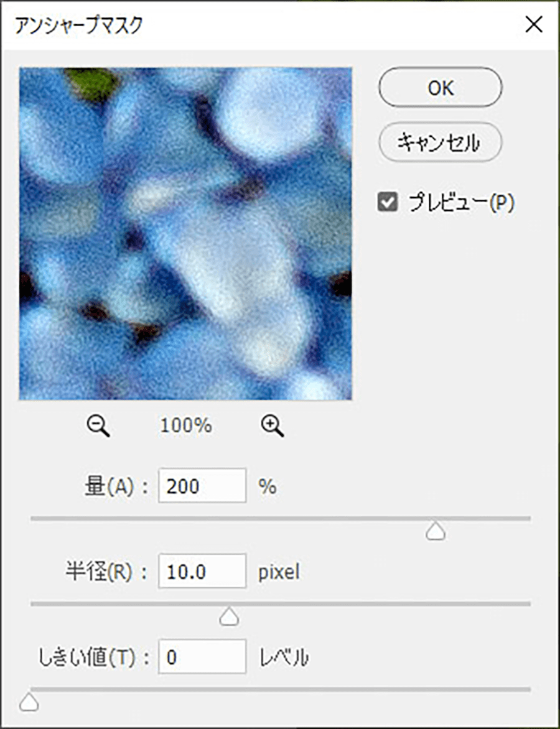
Task: Click the blue flower preview thumbnail
Action: 185,233
